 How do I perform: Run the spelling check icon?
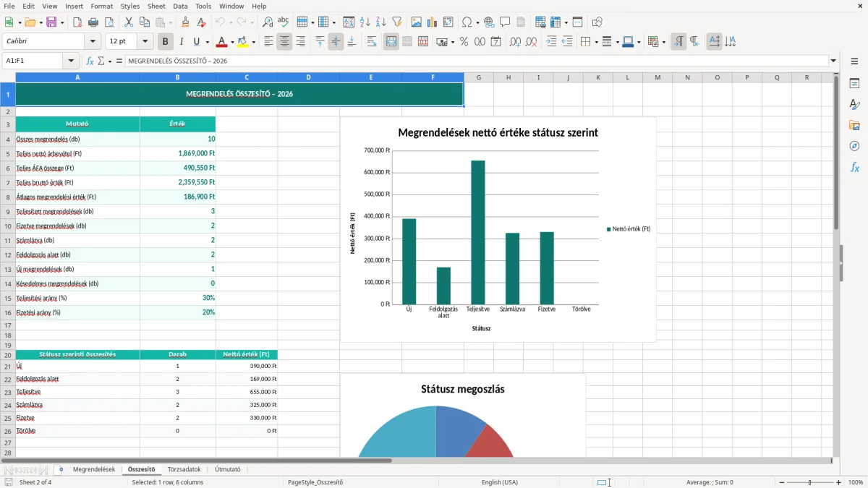284,22
